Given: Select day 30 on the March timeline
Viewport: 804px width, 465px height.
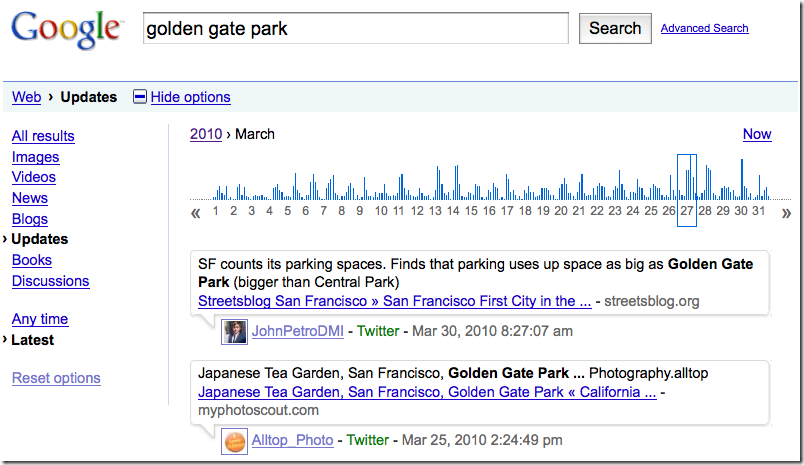Looking at the screenshot, I should point(741,211).
